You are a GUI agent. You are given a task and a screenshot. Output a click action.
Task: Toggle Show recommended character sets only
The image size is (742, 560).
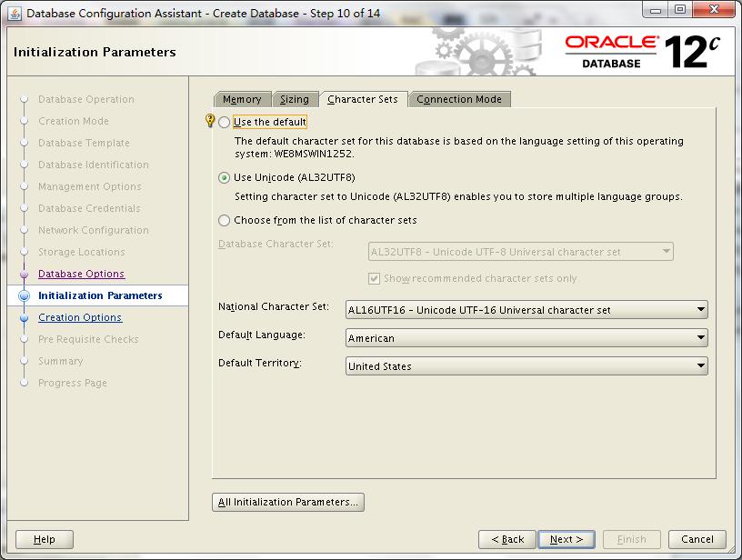[374, 278]
